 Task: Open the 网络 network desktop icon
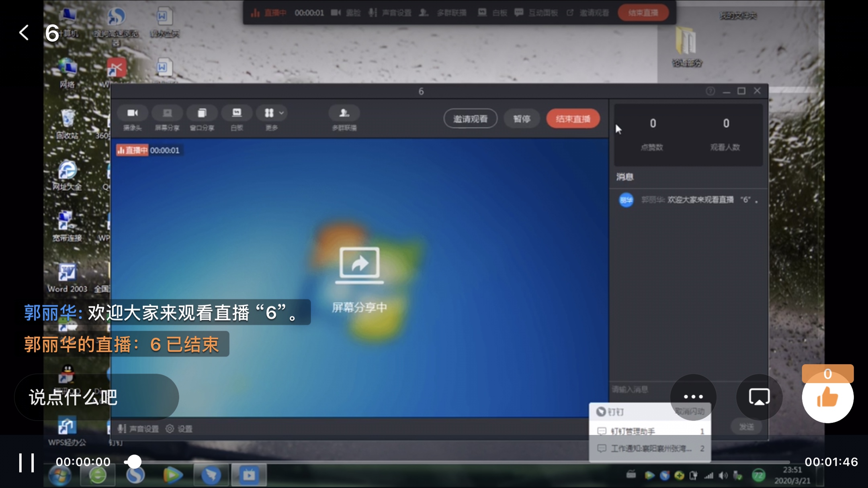(x=68, y=74)
